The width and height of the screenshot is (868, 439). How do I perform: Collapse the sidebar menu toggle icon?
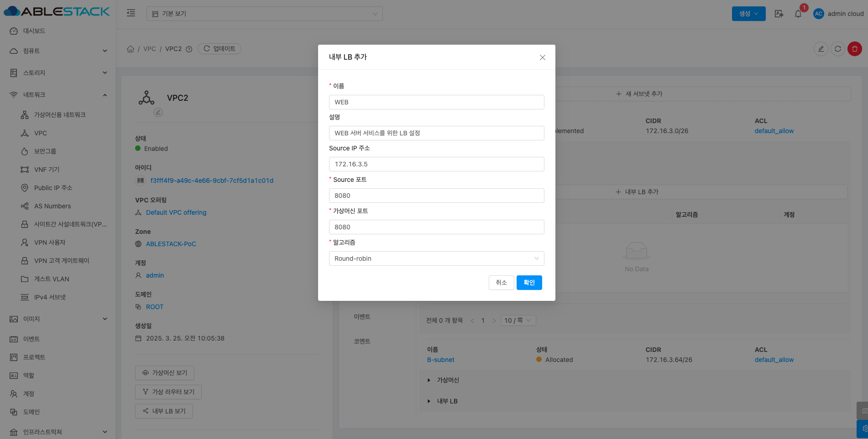point(131,13)
